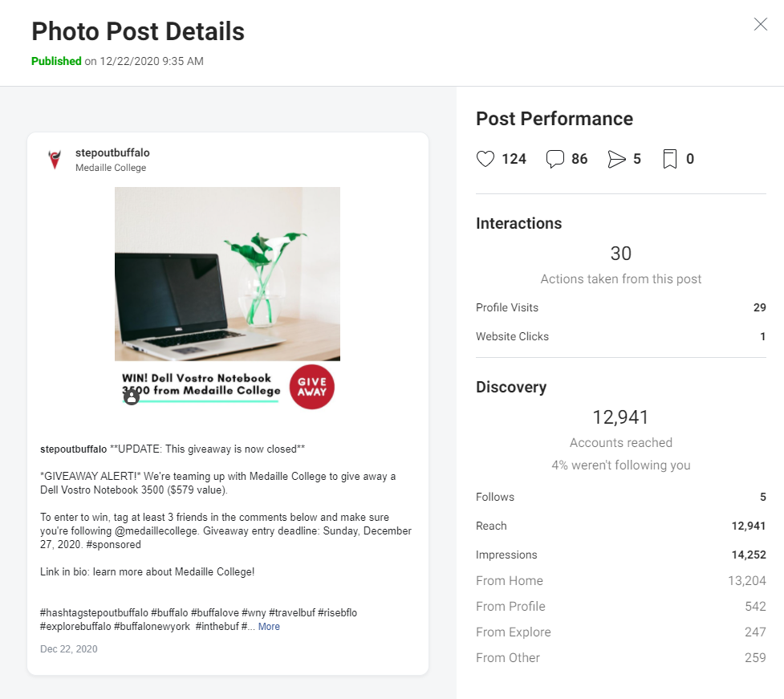This screenshot has width=784, height=699.
Task: Click the 12,941 accounts reached number
Action: click(x=620, y=417)
